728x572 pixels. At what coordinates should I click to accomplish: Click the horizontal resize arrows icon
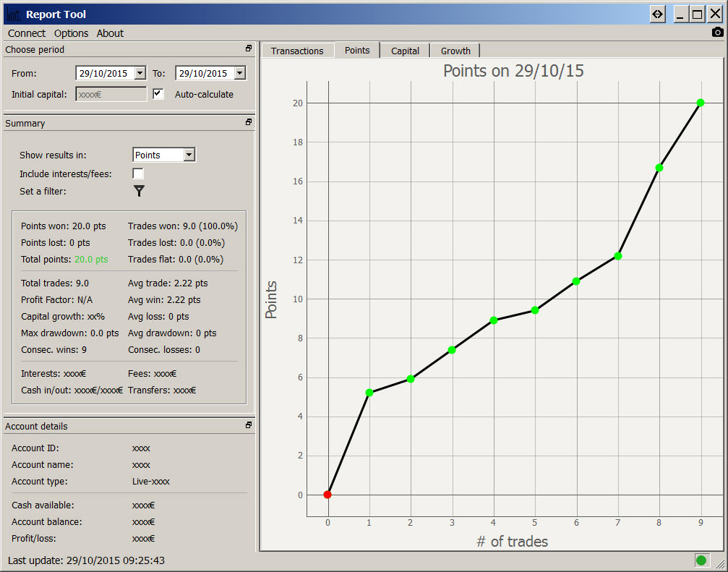[657, 14]
